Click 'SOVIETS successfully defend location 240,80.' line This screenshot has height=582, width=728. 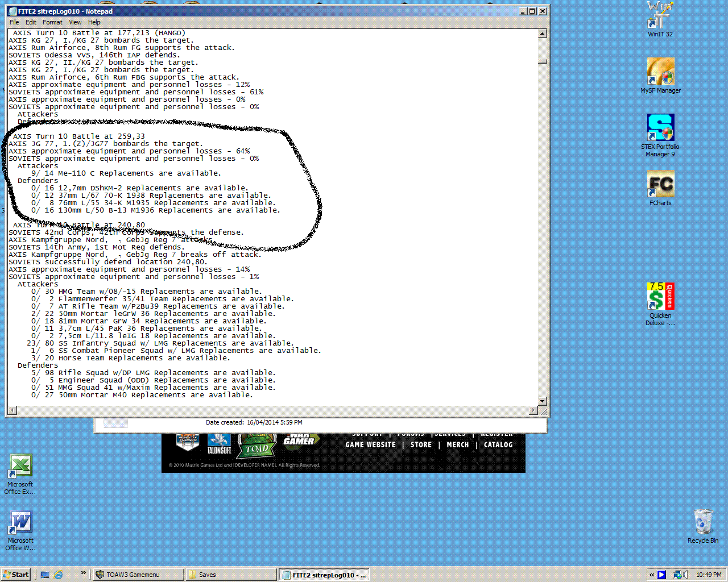108,262
